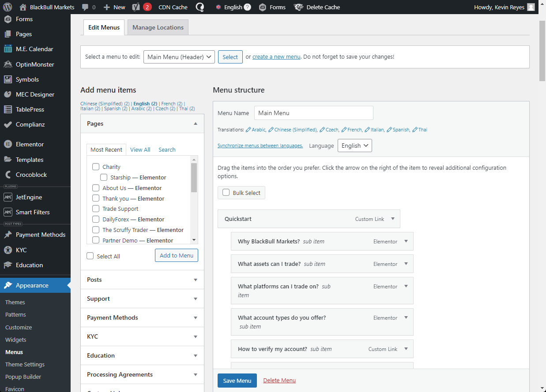
Task: Open Payment Methods pin icon
Action: click(x=8, y=235)
